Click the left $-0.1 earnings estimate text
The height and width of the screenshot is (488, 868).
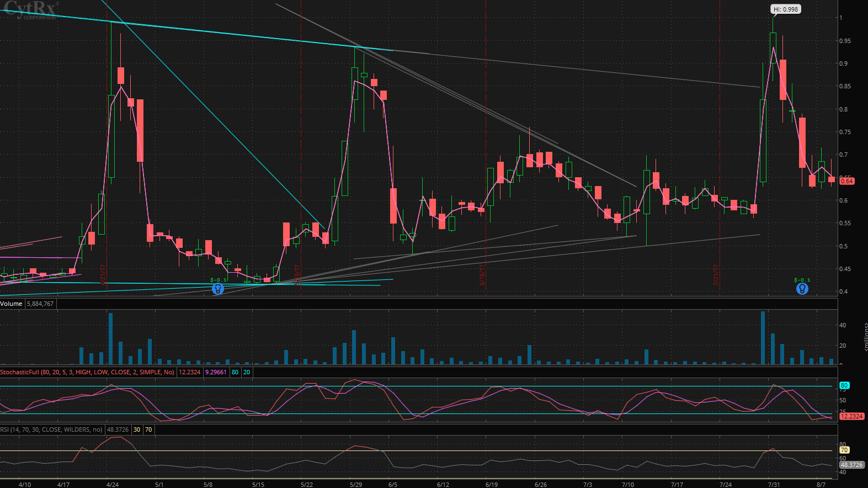pyautogui.click(x=219, y=280)
